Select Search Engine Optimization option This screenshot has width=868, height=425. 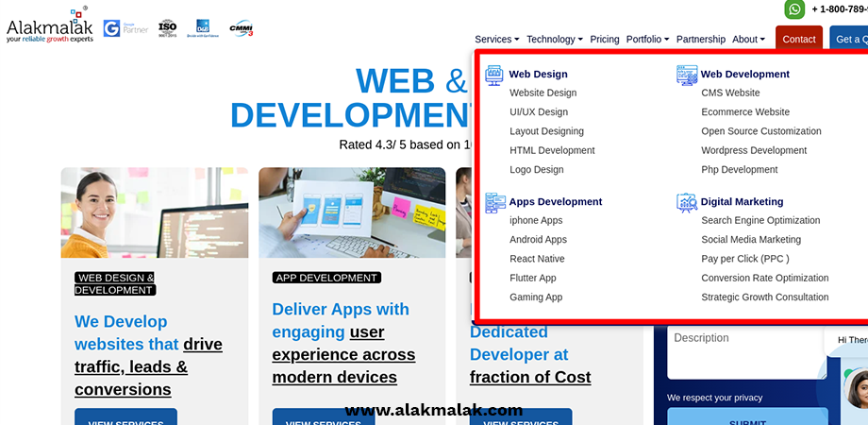point(760,220)
